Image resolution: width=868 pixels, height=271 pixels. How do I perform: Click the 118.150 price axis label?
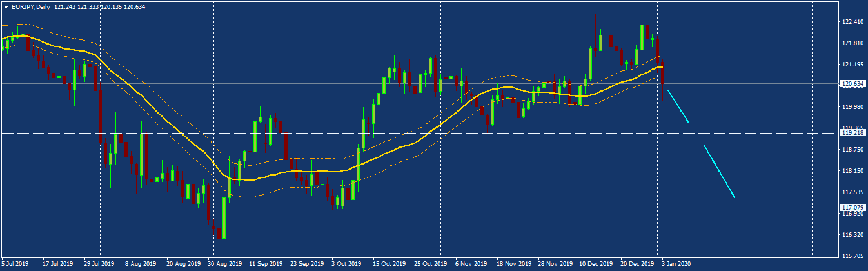[x=853, y=171]
